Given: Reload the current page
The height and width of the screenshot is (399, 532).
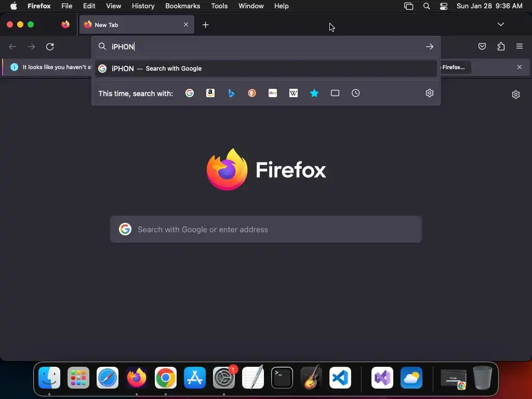Looking at the screenshot, I should pyautogui.click(x=50, y=46).
